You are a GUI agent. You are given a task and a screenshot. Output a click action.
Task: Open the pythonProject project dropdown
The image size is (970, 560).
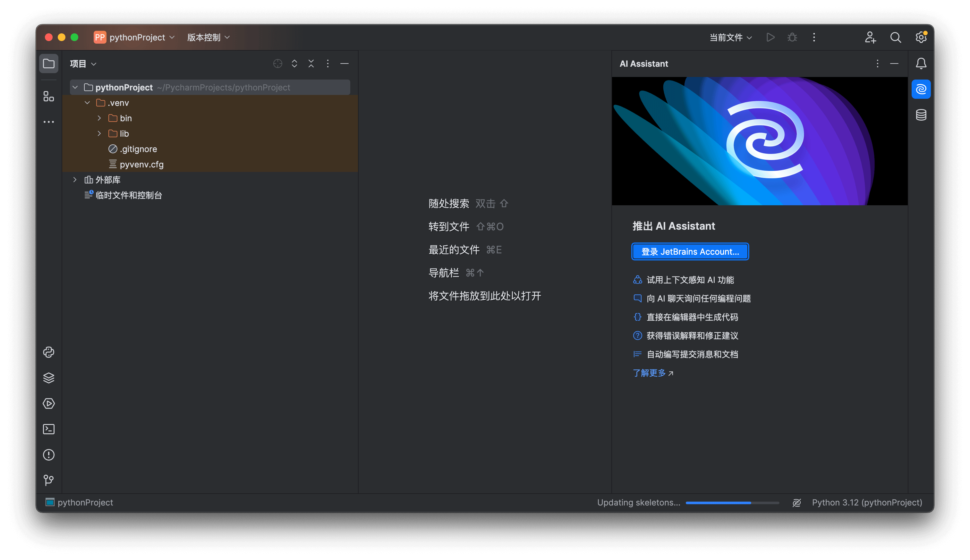click(135, 37)
